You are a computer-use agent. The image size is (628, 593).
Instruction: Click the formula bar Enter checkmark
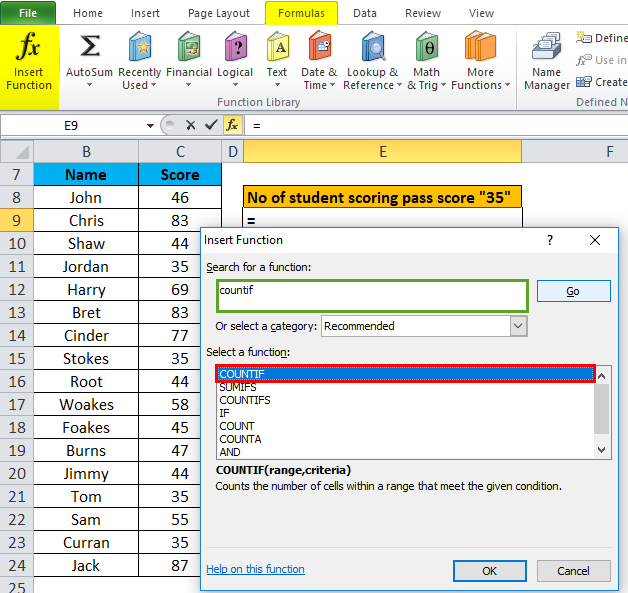click(210, 125)
